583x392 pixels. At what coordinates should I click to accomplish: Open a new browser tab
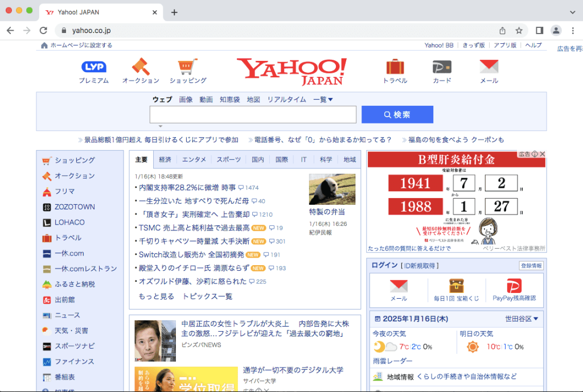(174, 13)
